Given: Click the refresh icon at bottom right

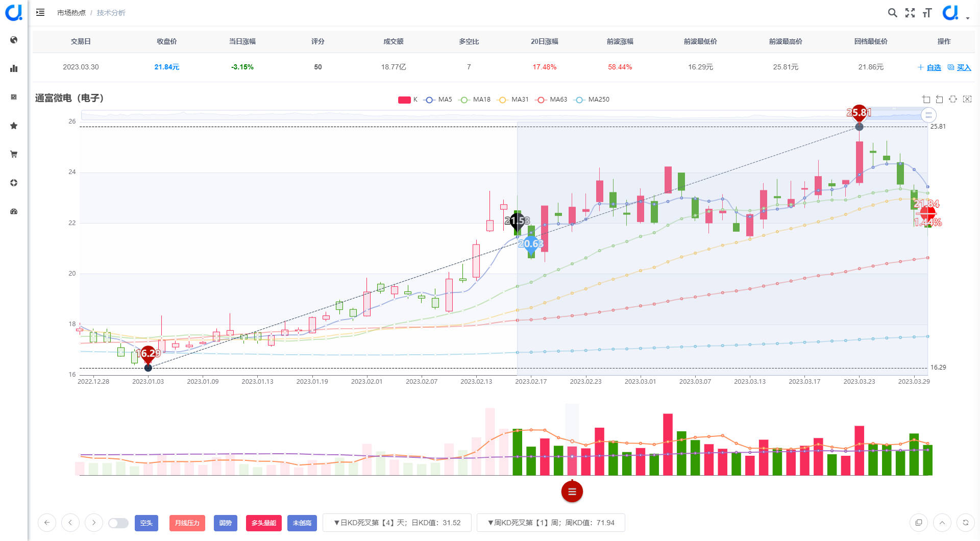Looking at the screenshot, I should [966, 523].
